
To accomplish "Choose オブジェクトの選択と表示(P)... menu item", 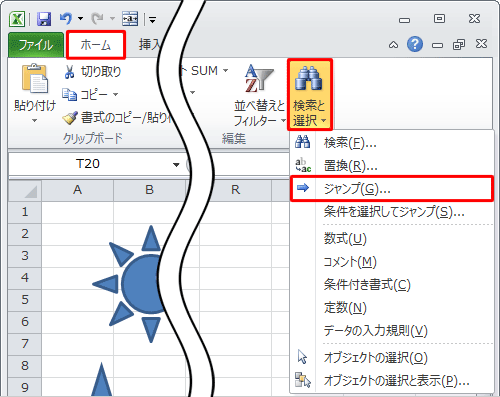I will click(392, 380).
